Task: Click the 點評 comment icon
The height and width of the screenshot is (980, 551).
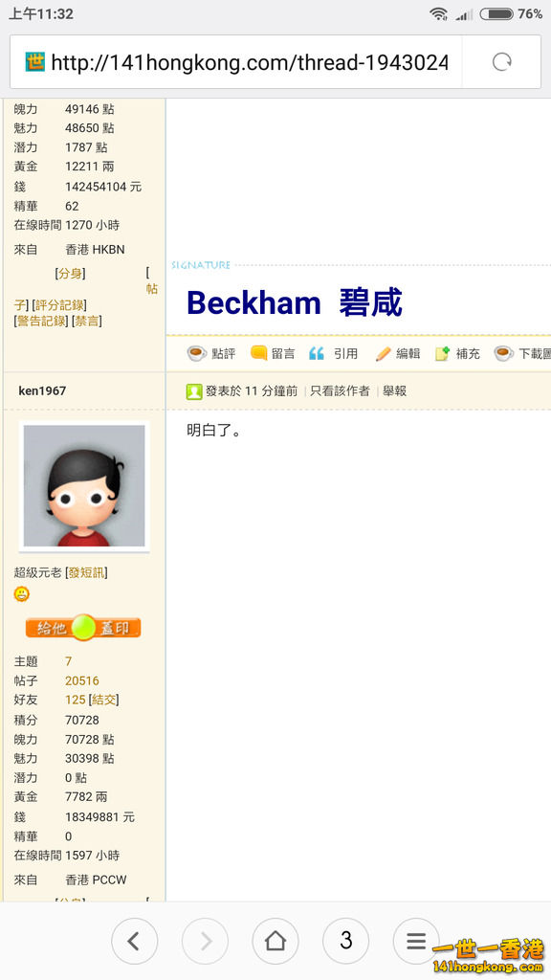Action: coord(197,354)
